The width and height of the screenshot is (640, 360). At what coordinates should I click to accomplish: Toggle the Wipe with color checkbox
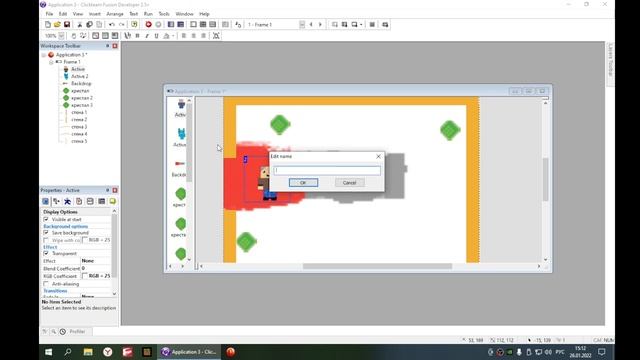[x=46, y=240]
